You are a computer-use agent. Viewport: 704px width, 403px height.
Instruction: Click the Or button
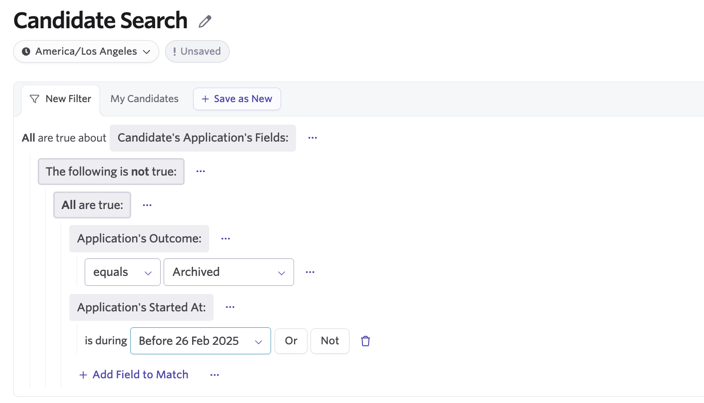coord(291,341)
